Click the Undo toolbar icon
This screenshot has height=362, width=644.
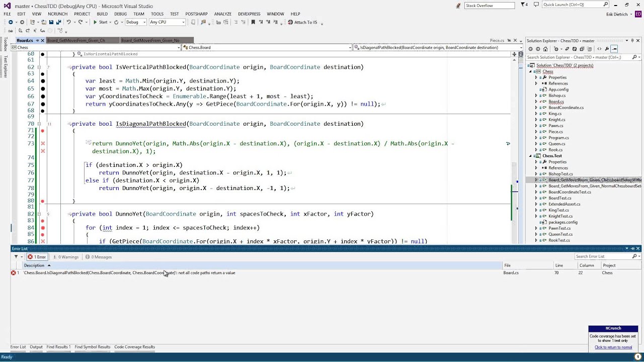pos(68,22)
